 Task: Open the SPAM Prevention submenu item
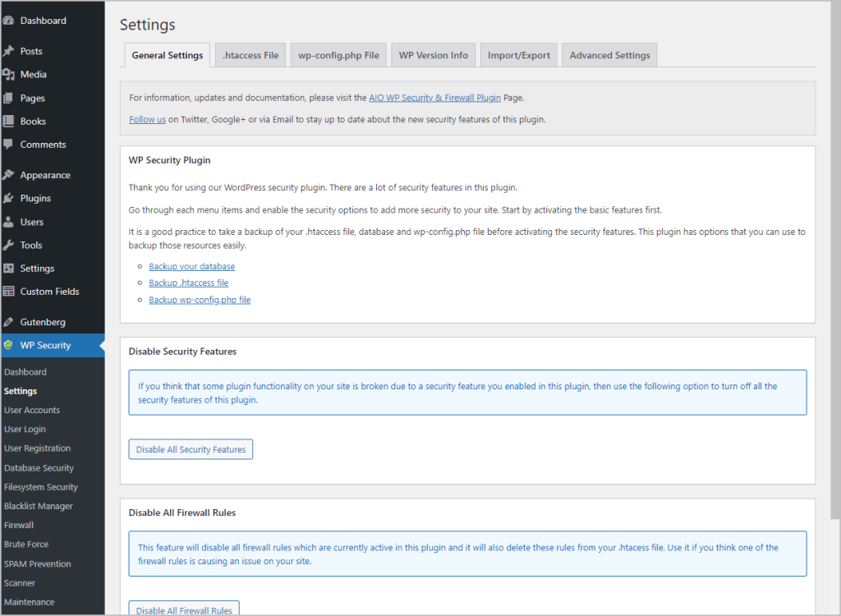click(38, 564)
